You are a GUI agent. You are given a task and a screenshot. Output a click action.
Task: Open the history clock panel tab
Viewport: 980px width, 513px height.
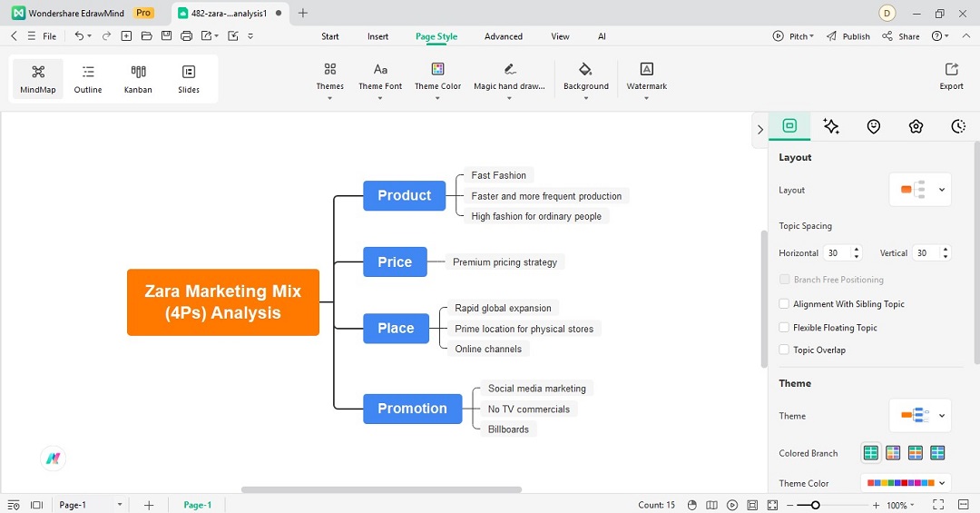pos(958,126)
